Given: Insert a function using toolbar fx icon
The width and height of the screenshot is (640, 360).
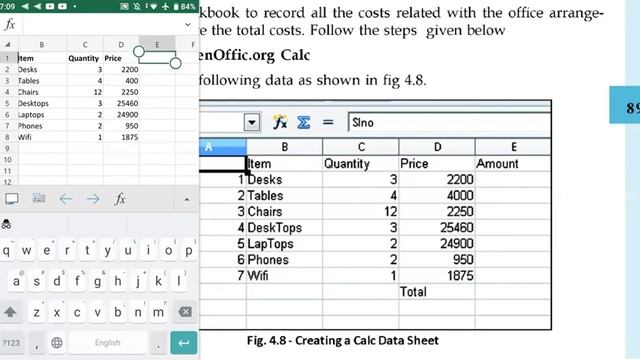Looking at the screenshot, I should coord(120,199).
